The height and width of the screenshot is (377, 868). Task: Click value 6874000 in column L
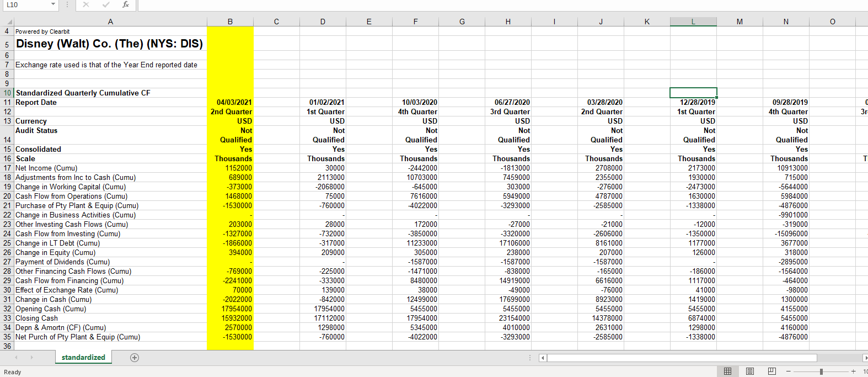pyautogui.click(x=693, y=318)
